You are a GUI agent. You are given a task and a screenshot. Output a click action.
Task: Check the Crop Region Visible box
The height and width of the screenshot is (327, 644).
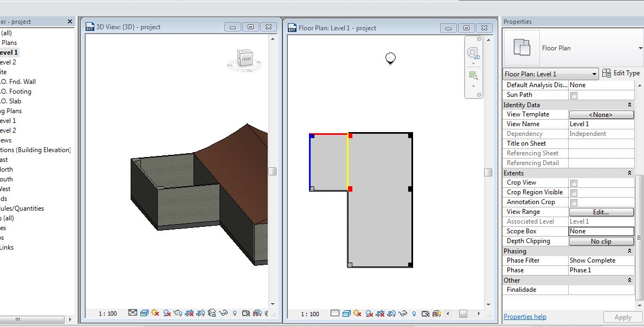point(574,192)
